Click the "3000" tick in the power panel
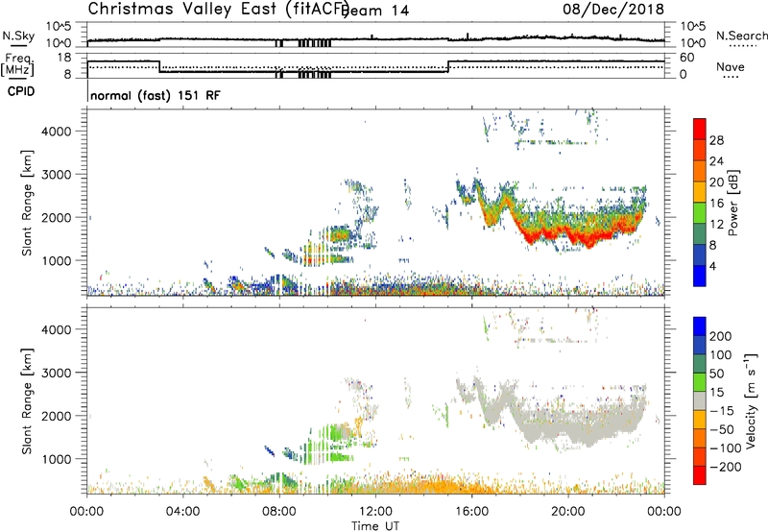The width and height of the screenshot is (768, 532). [x=57, y=175]
